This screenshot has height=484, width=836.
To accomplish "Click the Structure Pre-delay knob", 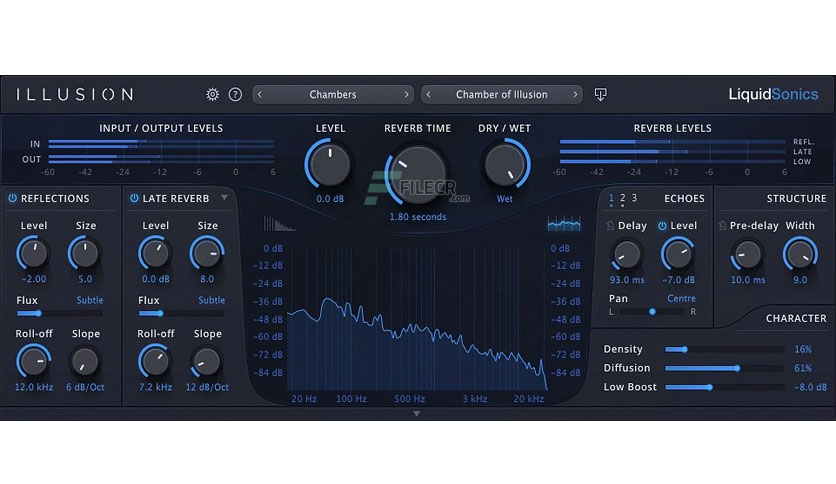I will click(x=747, y=254).
